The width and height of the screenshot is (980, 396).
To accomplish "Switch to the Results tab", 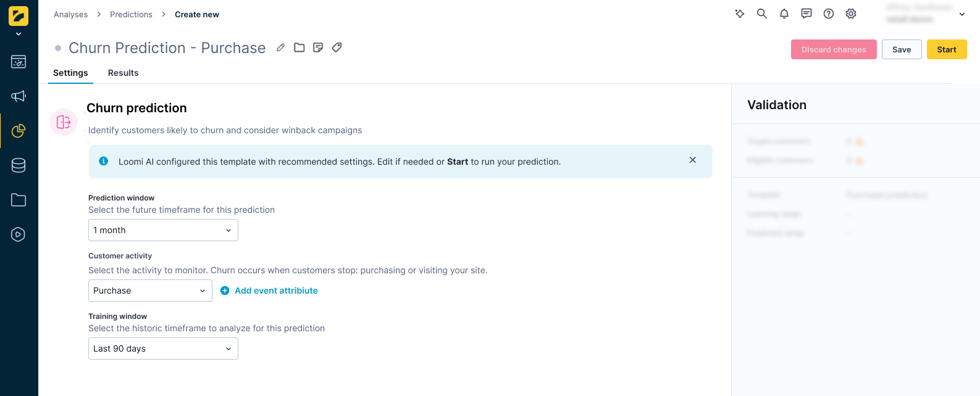I will click(122, 73).
